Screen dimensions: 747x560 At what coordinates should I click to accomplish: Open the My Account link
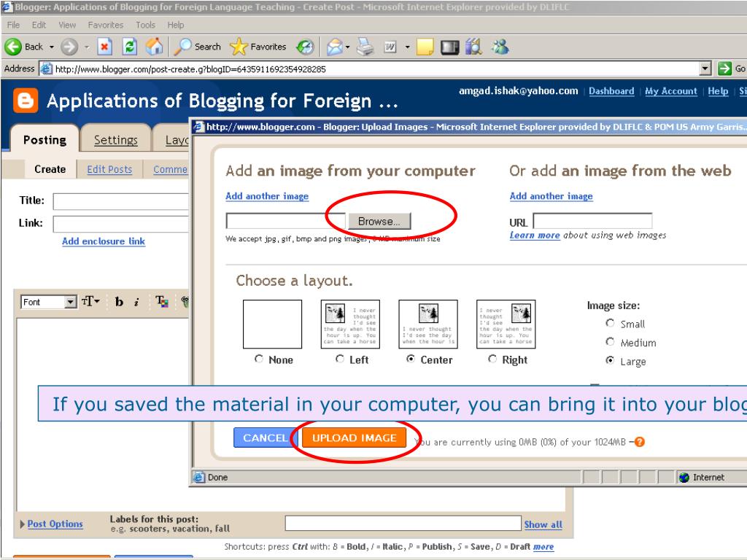pos(671,91)
